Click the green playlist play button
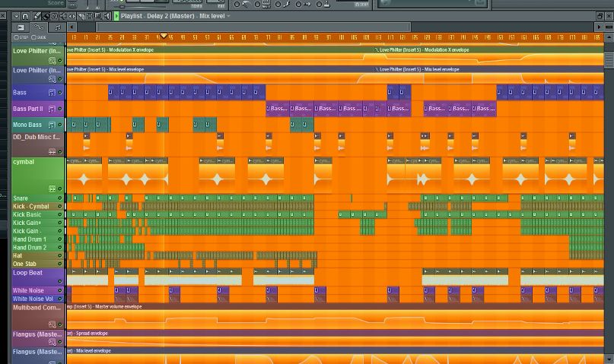Image resolution: width=614 pixels, height=364 pixels. pos(116,16)
